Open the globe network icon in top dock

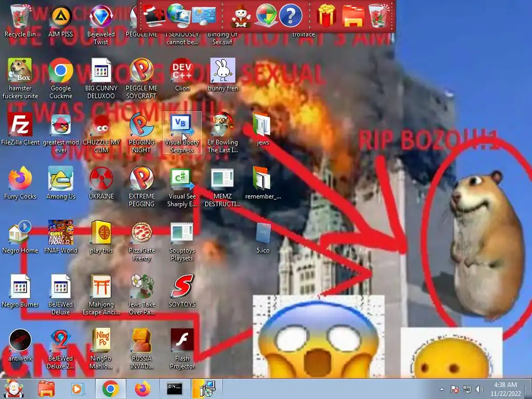[178, 15]
